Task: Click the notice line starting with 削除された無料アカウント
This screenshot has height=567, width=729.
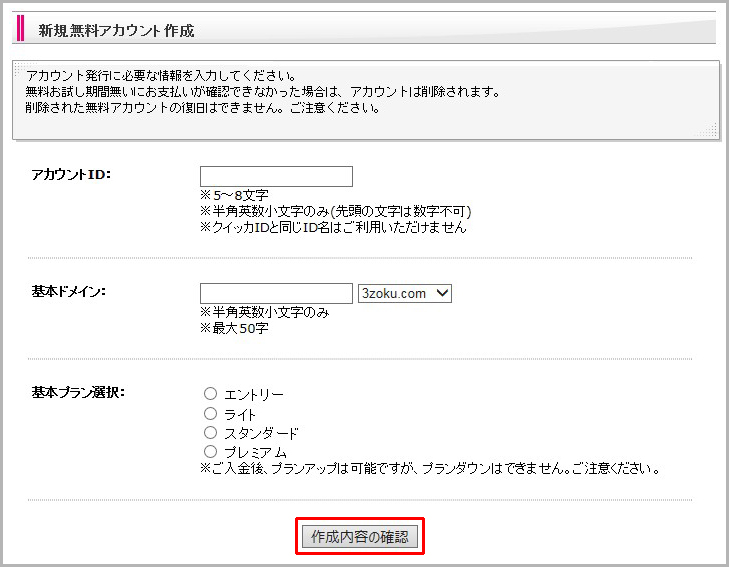Action: pyautogui.click(x=203, y=108)
